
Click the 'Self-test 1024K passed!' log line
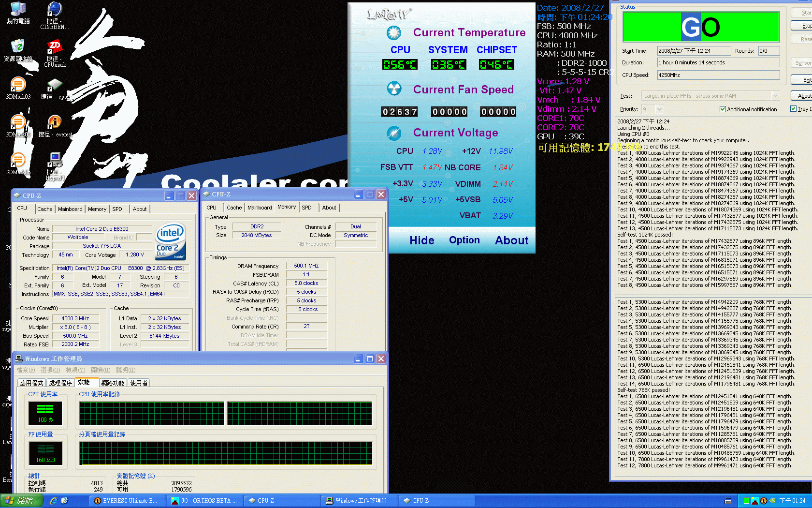tap(645, 235)
